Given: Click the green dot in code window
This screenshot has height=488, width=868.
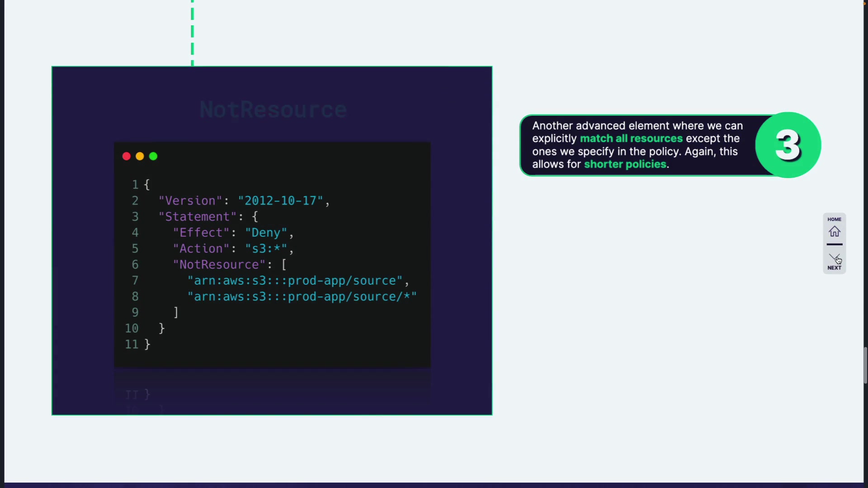Looking at the screenshot, I should click(x=153, y=156).
